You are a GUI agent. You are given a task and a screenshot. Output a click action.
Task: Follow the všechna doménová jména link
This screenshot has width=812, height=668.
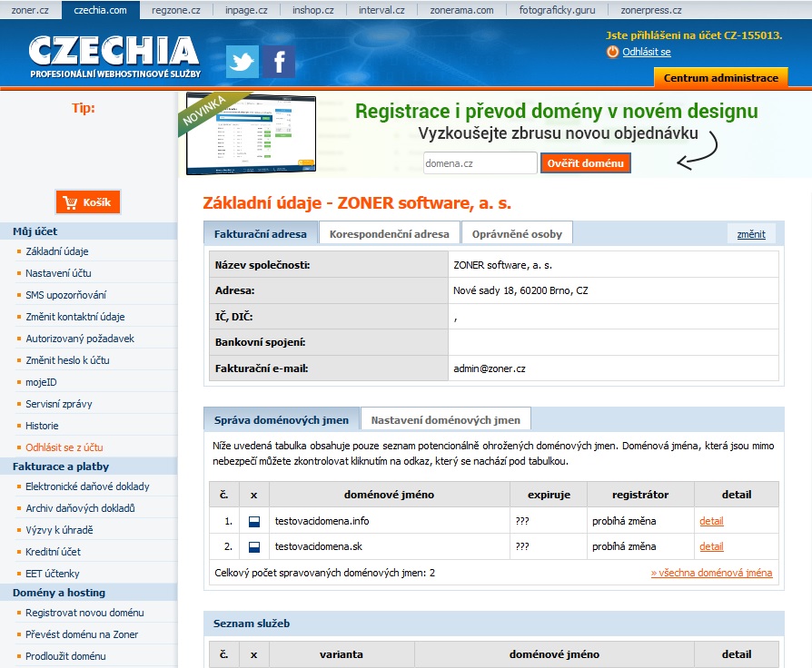711,573
